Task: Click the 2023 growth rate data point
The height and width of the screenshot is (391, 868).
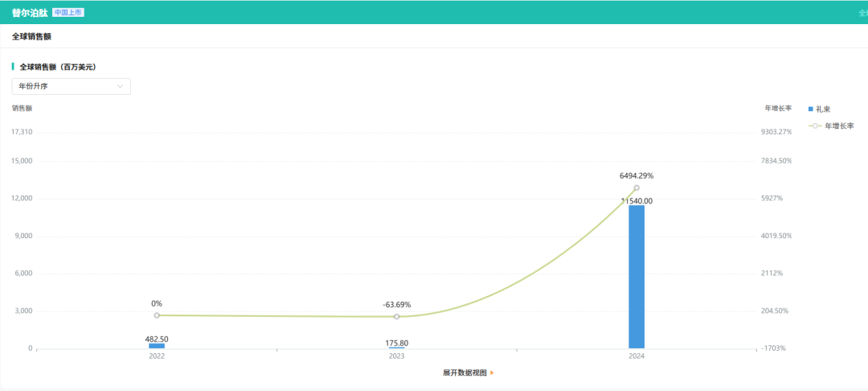Action: coord(397,316)
